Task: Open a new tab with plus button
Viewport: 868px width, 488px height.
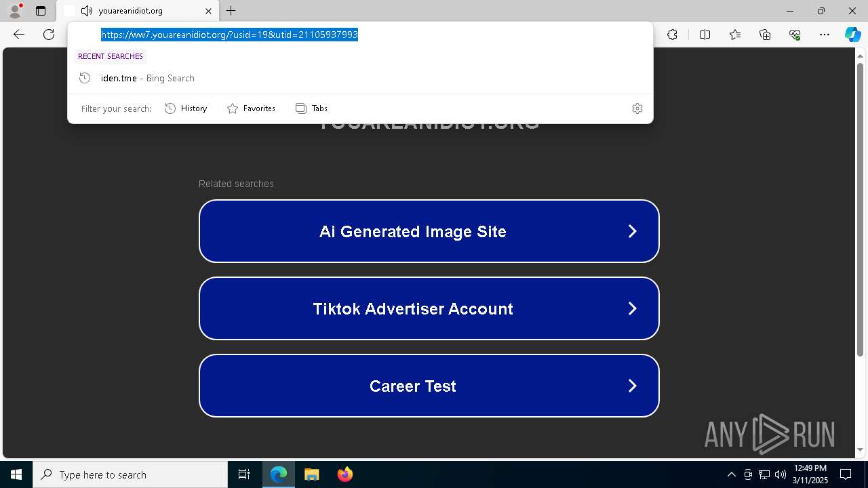Action: click(231, 11)
